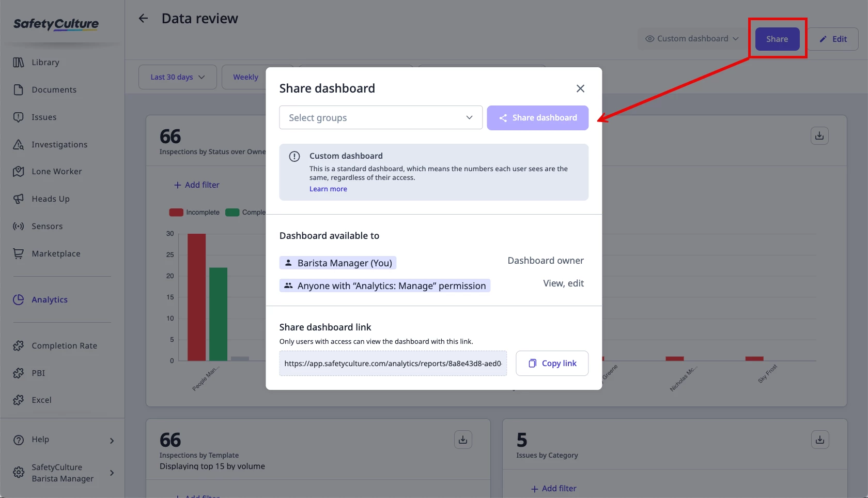Click Anyone with Analytics: Manage permission chip

tap(385, 285)
